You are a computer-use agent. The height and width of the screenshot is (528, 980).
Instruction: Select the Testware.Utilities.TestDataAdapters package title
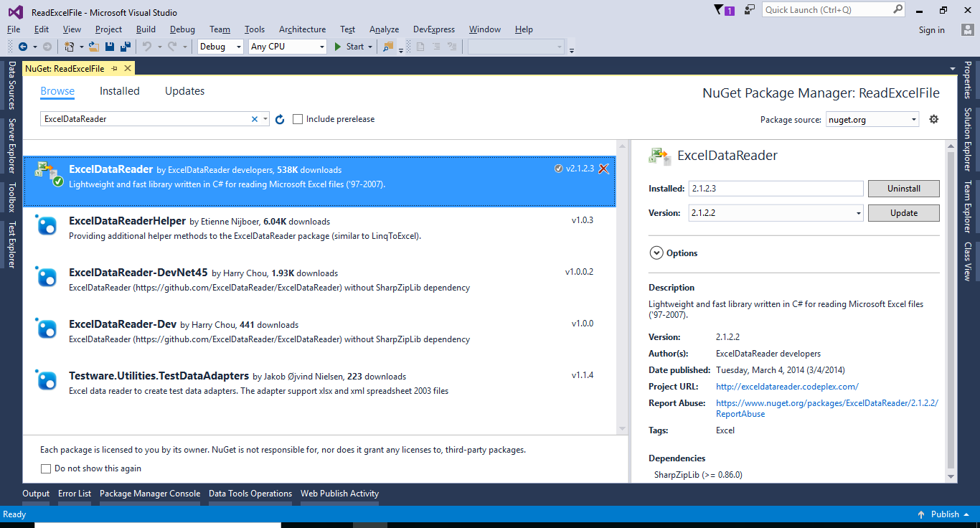click(159, 376)
